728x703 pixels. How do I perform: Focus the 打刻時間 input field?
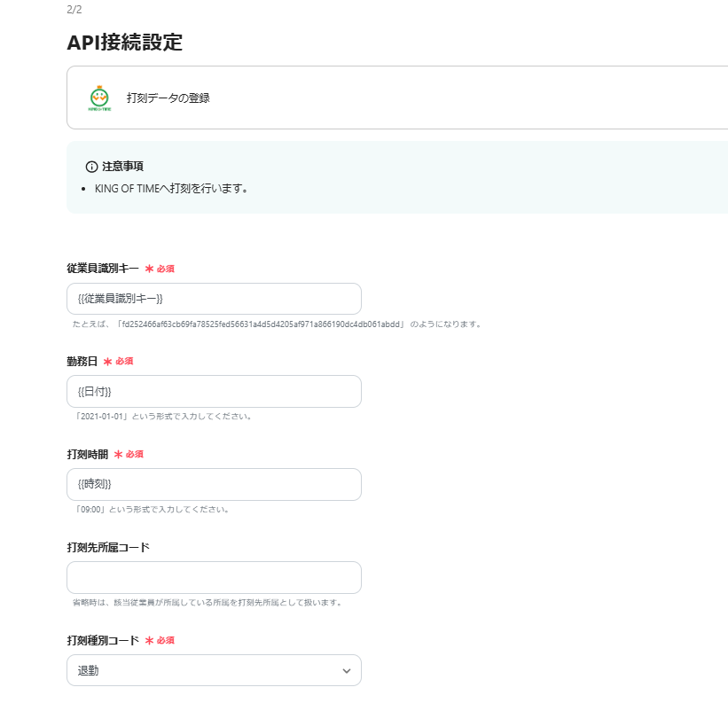tap(214, 484)
